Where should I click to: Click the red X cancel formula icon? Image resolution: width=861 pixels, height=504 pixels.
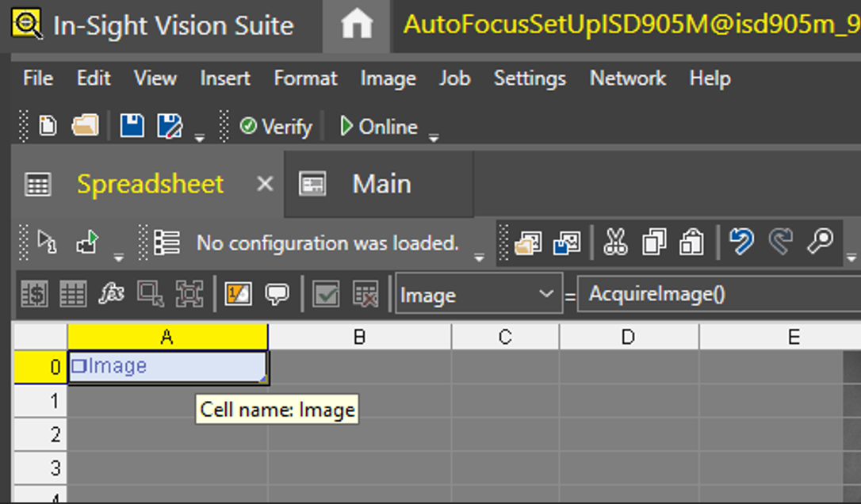pyautogui.click(x=365, y=294)
